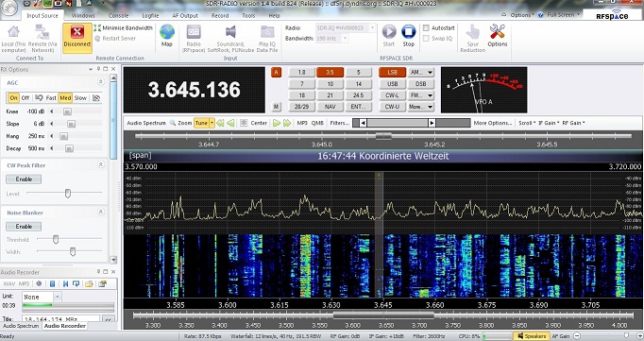Set AGC speed to Fast
644x341 pixels.
pos(51,98)
